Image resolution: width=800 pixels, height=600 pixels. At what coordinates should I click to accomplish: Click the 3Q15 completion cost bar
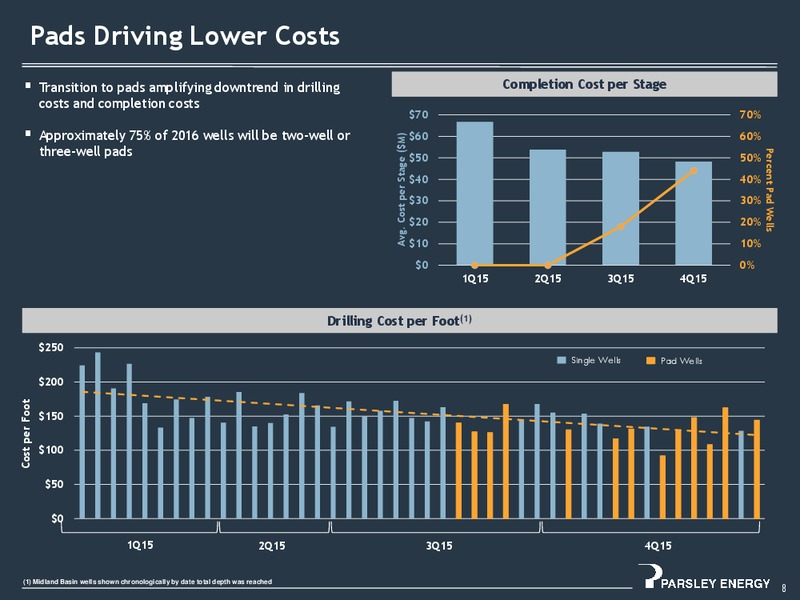[620, 208]
